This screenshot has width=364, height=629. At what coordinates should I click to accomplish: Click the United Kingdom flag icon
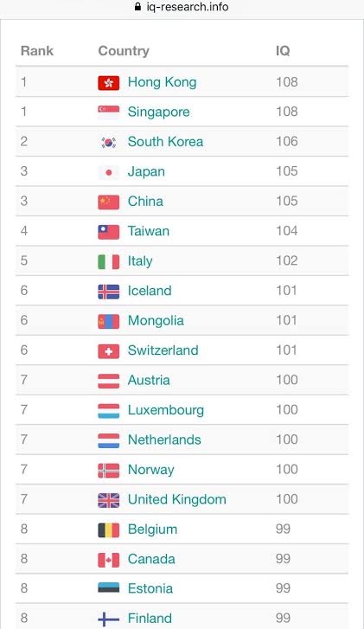click(109, 500)
